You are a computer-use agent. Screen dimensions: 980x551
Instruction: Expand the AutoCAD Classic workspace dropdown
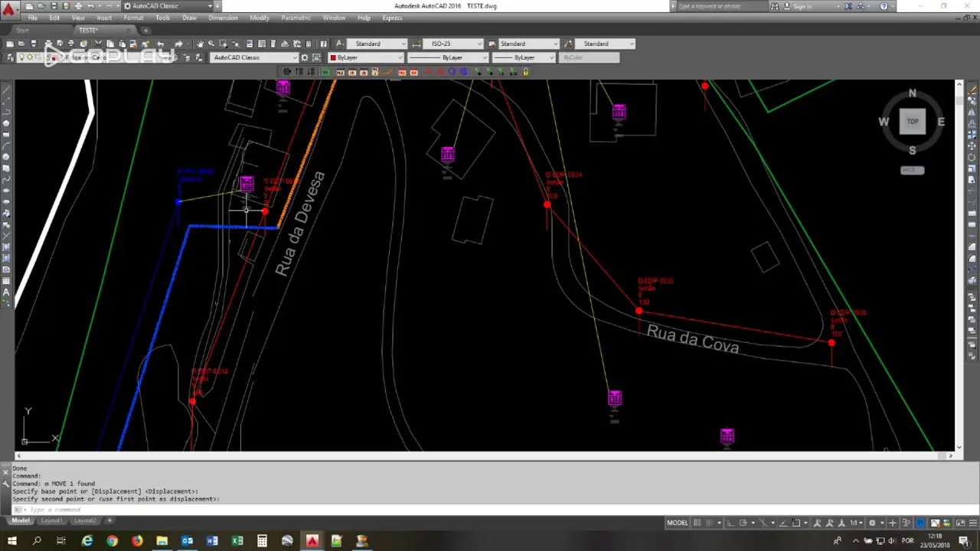coord(253,57)
